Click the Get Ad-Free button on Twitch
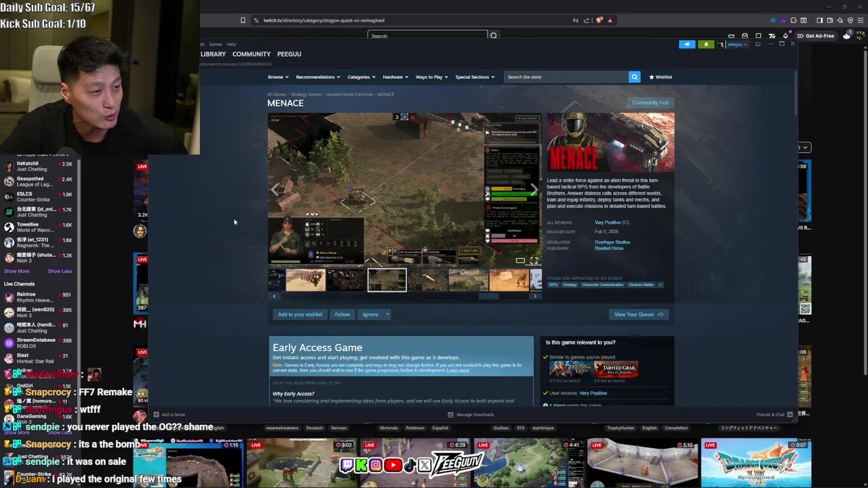Image resolution: width=868 pixels, height=488 pixels. pos(816,36)
